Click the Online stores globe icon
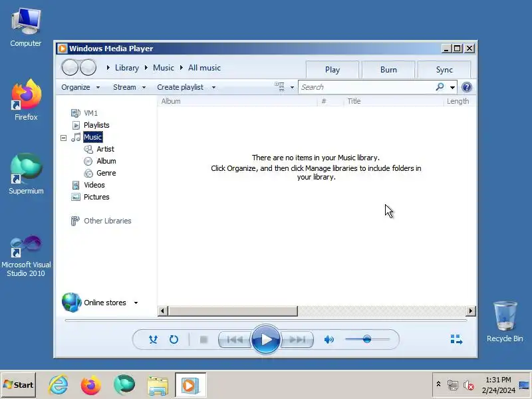 [x=72, y=303]
